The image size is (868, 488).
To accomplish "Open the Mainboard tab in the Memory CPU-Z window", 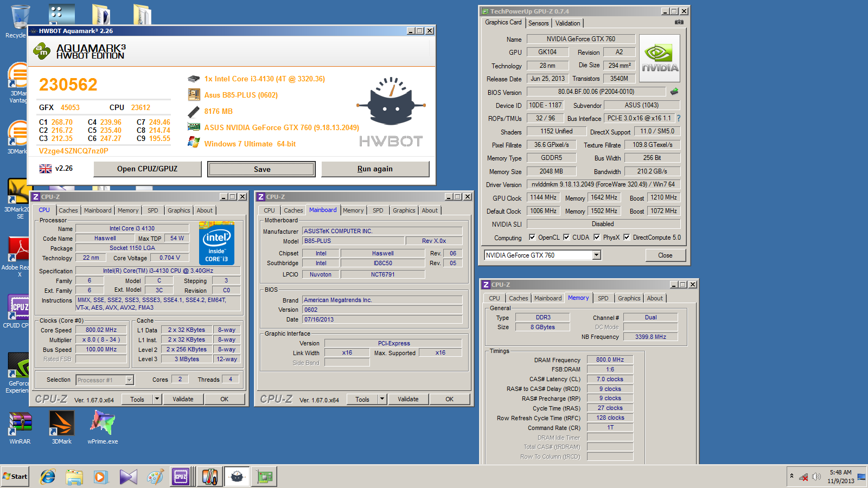I will 548,298.
